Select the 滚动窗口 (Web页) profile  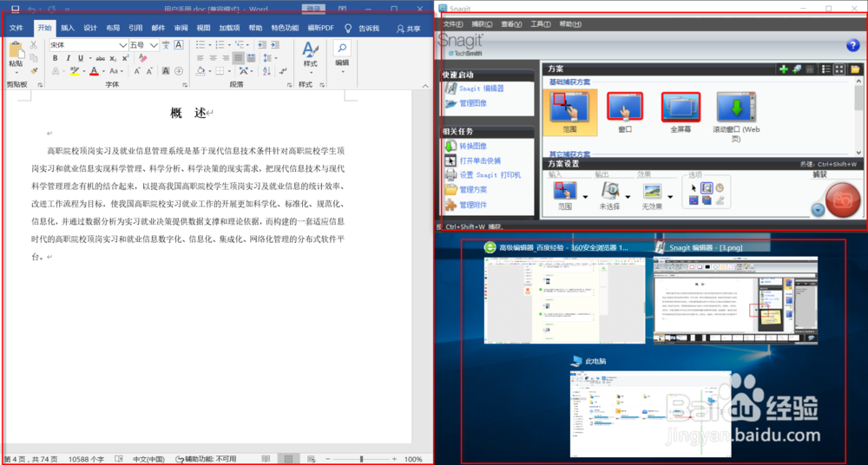[736, 117]
